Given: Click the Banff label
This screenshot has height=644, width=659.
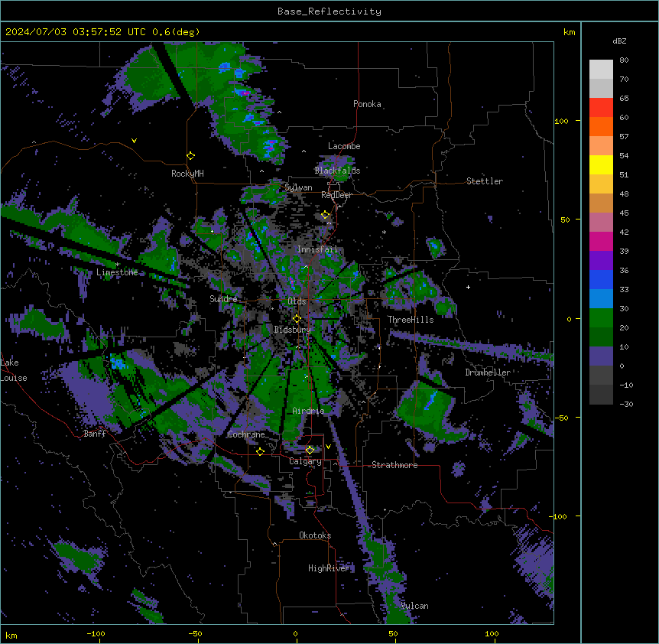Looking at the screenshot, I should [x=95, y=434].
